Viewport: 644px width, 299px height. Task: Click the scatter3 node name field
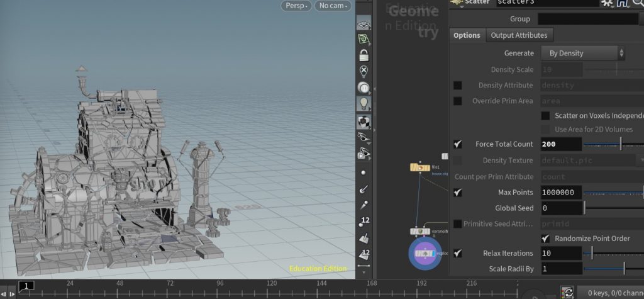[548, 3]
